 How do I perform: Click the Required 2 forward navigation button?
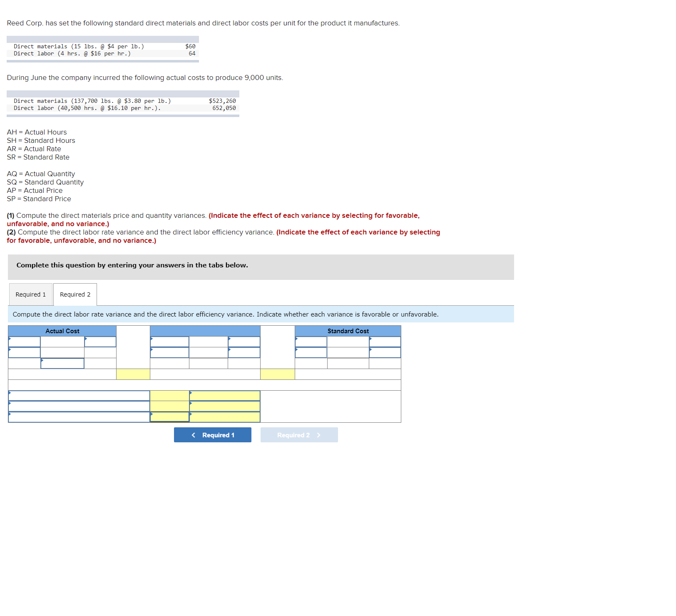pos(299,435)
